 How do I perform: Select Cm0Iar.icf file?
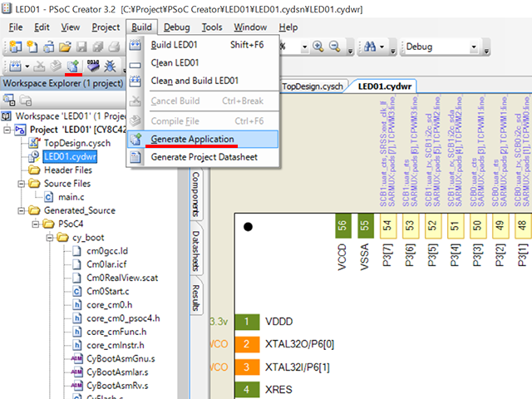coord(106,264)
